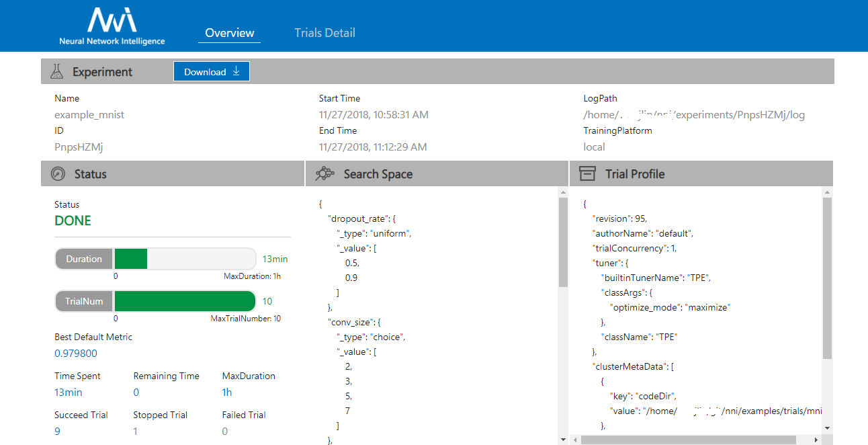Viewport: 868px width, 445px height.
Task: Click the download arrow icon
Action: [x=236, y=71]
